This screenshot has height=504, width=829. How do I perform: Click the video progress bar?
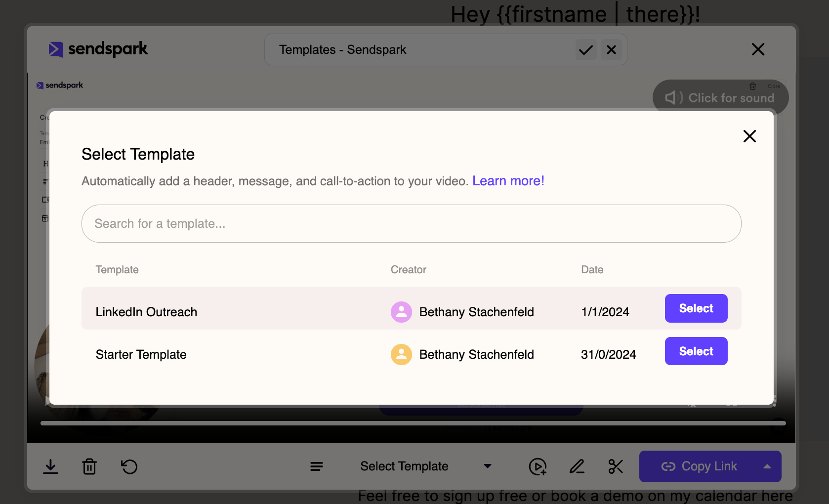(x=413, y=423)
